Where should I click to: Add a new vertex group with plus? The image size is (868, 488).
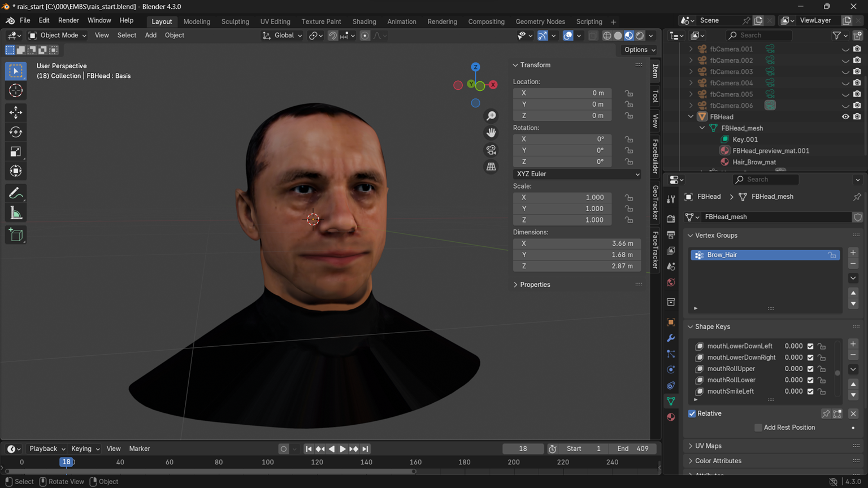click(853, 252)
